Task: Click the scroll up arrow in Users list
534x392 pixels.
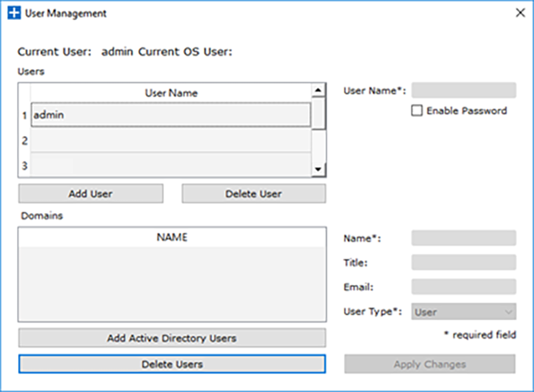Action: [318, 90]
